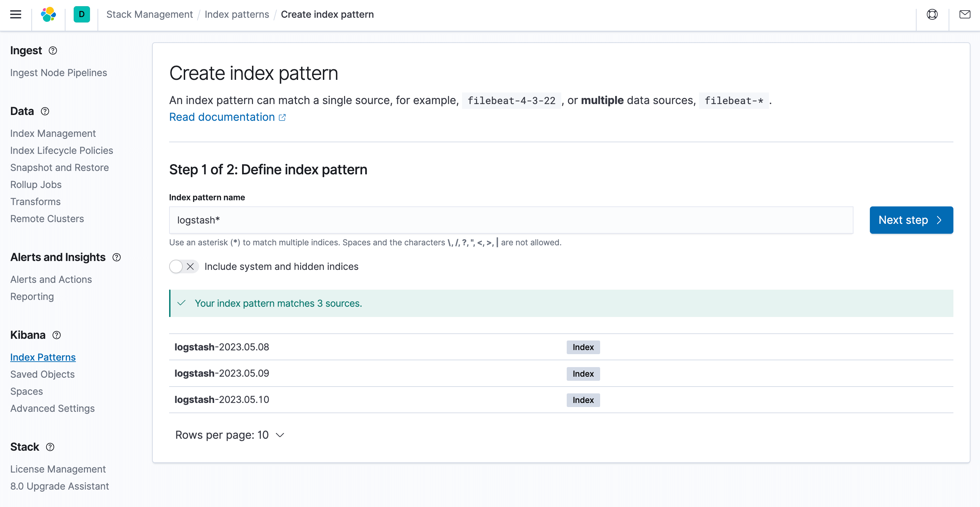Screen dimensions: 980x507
Task: Click the Next step button
Action: [911, 220]
